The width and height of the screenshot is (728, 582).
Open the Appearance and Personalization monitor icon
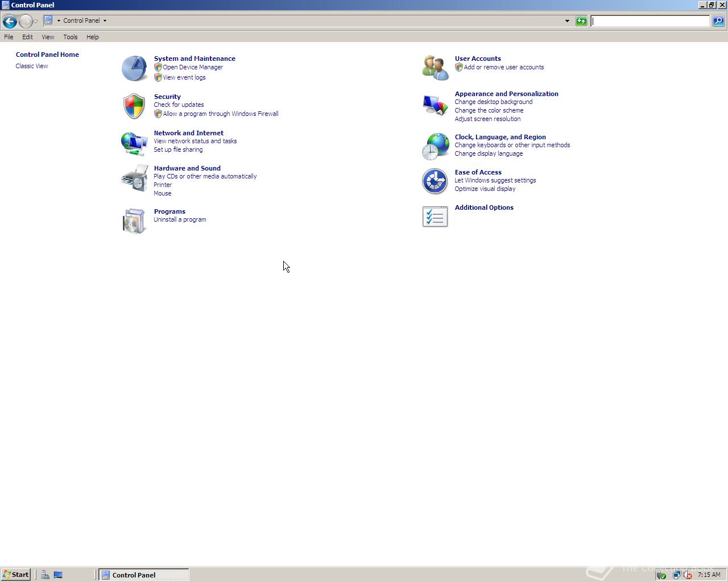[435, 105]
